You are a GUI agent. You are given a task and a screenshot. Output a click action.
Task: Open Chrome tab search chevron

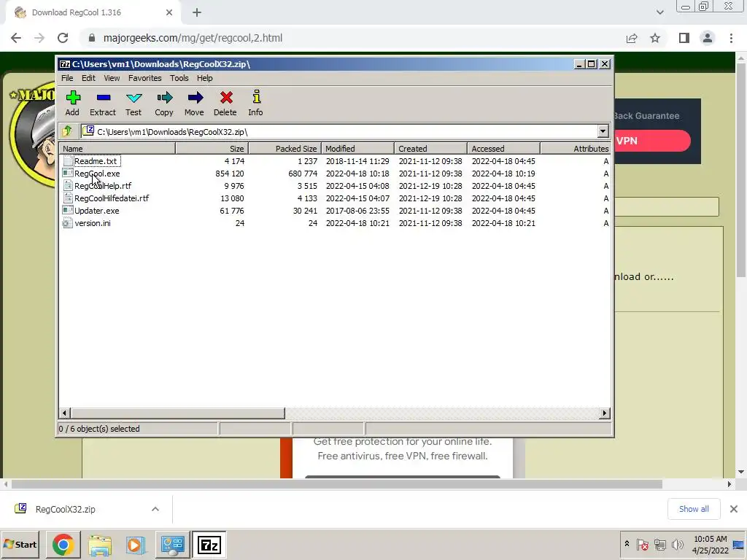(x=659, y=12)
